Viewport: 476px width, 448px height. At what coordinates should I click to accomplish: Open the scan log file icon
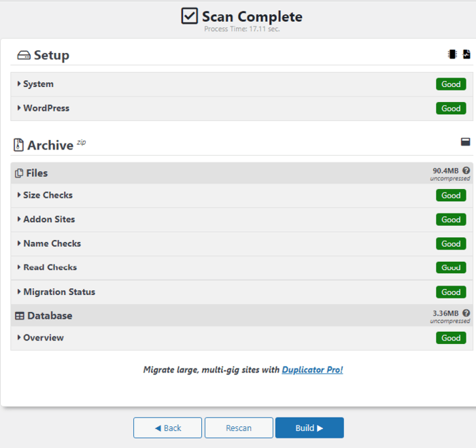[466, 54]
